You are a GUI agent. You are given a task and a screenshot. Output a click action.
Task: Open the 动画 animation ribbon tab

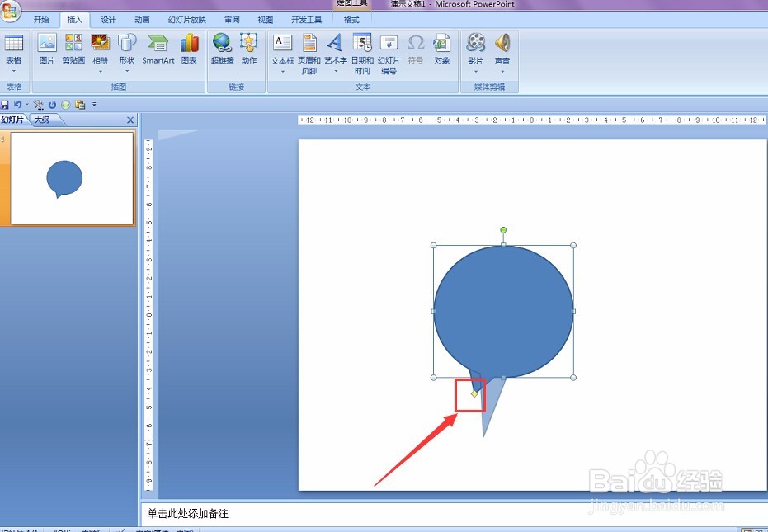point(142,20)
